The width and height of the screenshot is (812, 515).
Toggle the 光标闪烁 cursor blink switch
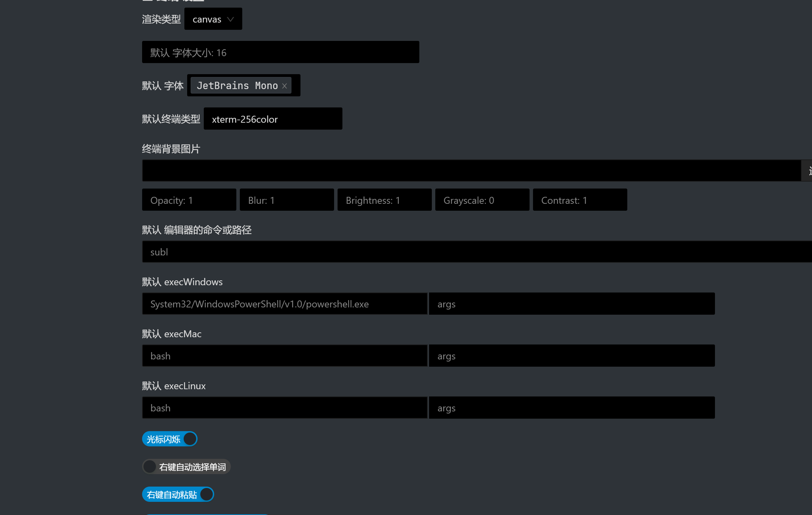coord(170,439)
